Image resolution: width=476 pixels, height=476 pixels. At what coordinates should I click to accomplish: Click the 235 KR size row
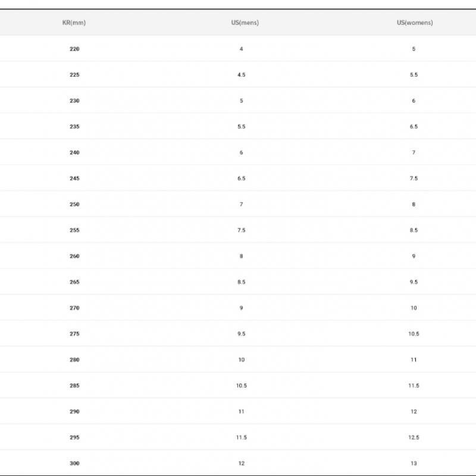pos(74,127)
